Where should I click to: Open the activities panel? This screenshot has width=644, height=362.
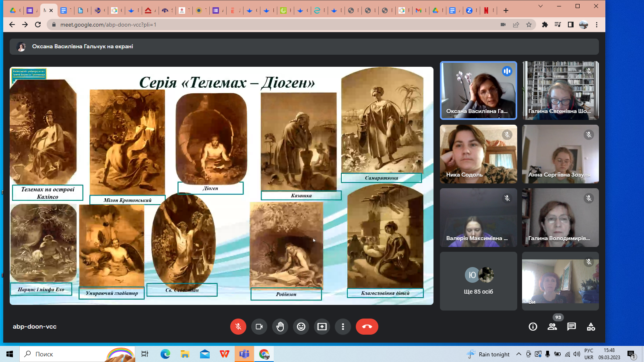point(591,327)
